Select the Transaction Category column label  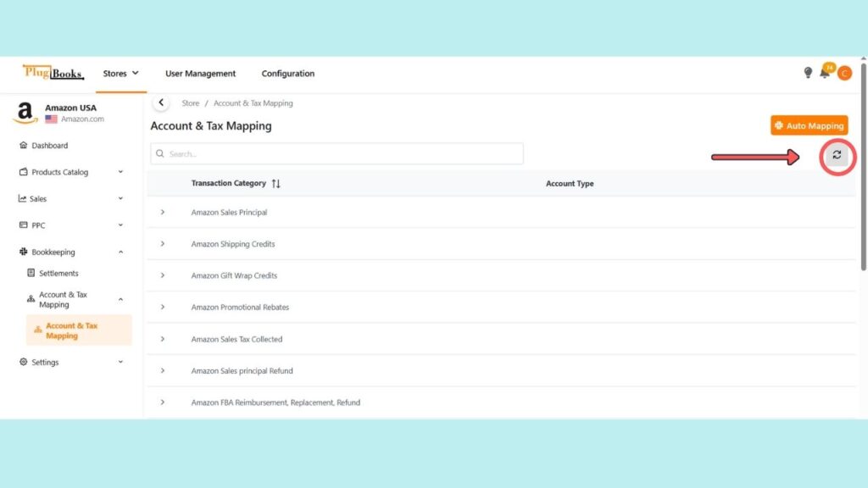point(229,183)
